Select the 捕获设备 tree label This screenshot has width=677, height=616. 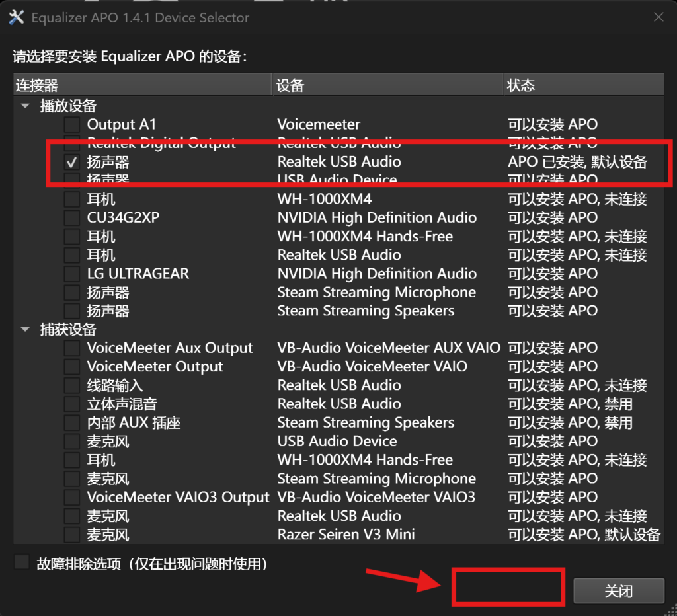click(68, 329)
